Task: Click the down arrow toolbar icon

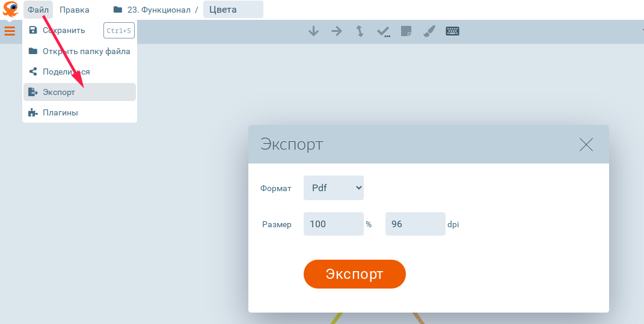Action: (313, 31)
